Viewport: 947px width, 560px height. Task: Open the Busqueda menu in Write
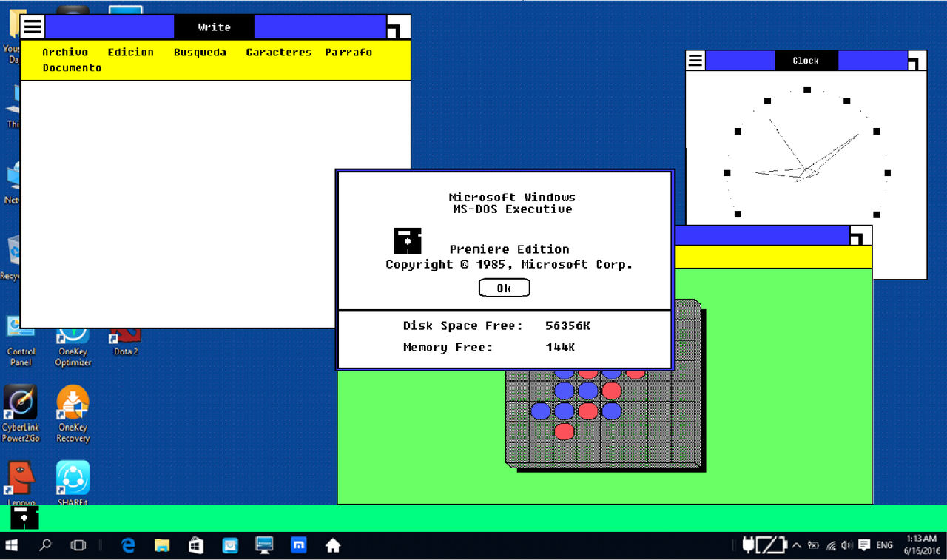tap(200, 52)
